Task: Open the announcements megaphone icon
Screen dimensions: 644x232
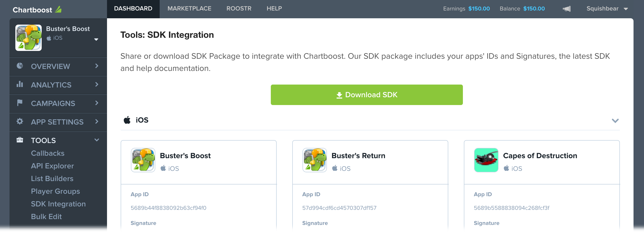Action: coord(566,9)
